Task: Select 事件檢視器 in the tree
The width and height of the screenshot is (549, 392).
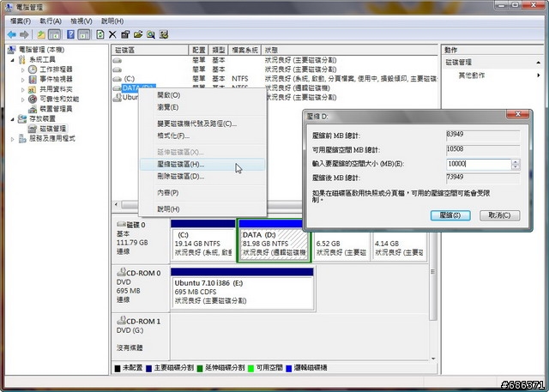Action: pos(56,79)
